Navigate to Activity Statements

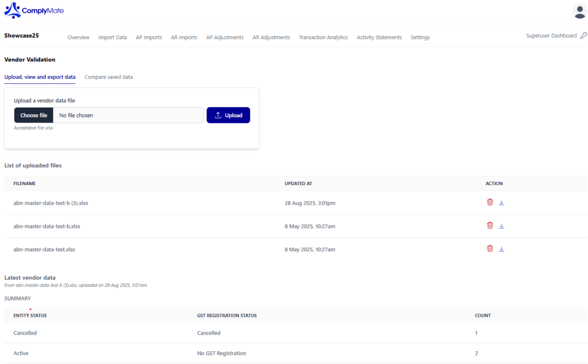point(379,37)
